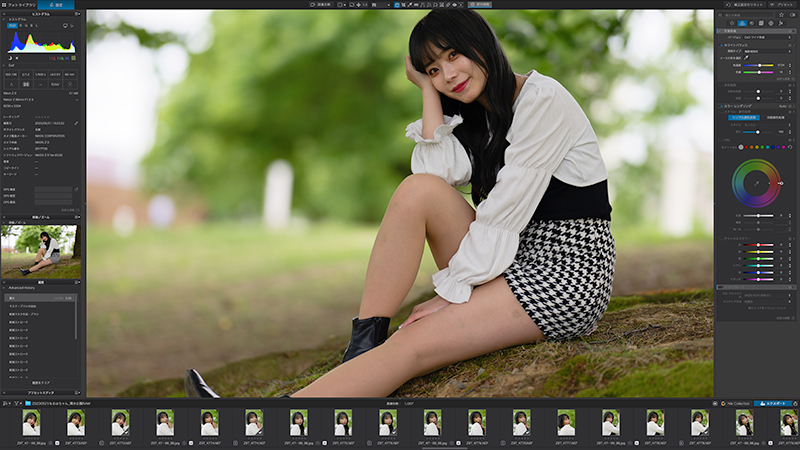This screenshot has width=800, height=450.
Task: Select the Detail corrections category icon
Action: coord(752,23)
